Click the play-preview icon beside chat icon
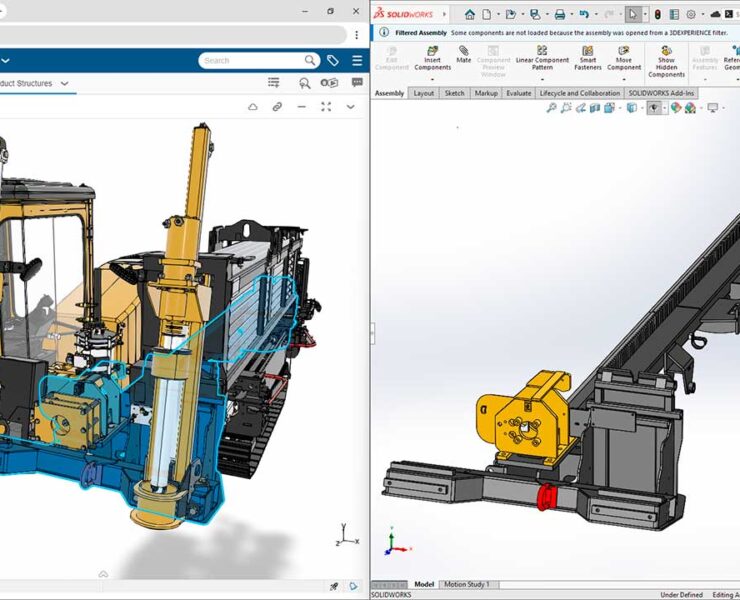This screenshot has height=600, width=740. (329, 83)
